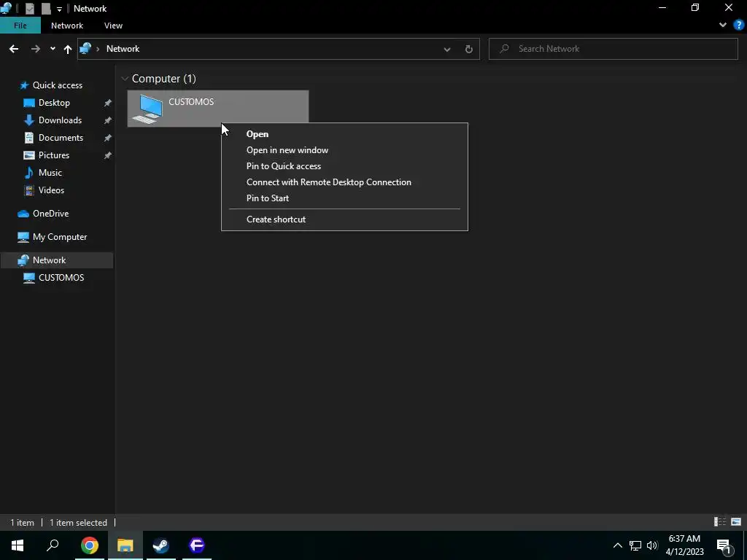Click the '1 item selected' status text
Viewport: 747px width, 560px height.
[x=78, y=523]
